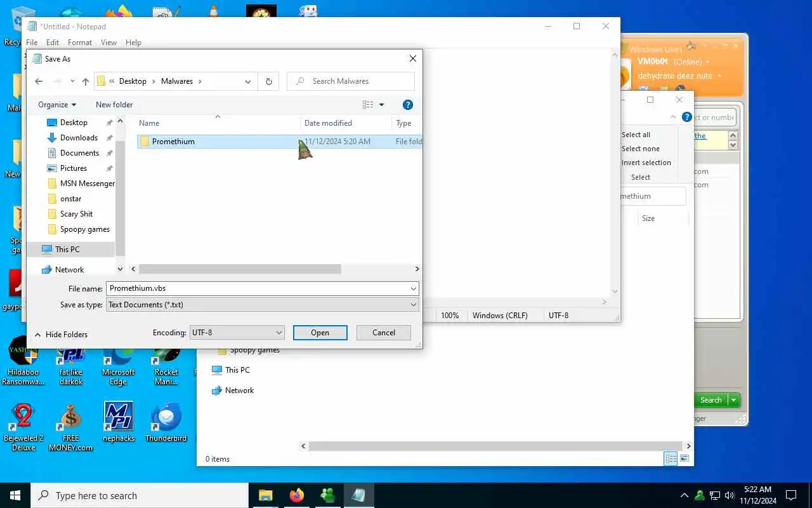Open the Save as type combo box
The width and height of the screenshot is (812, 508).
262,305
